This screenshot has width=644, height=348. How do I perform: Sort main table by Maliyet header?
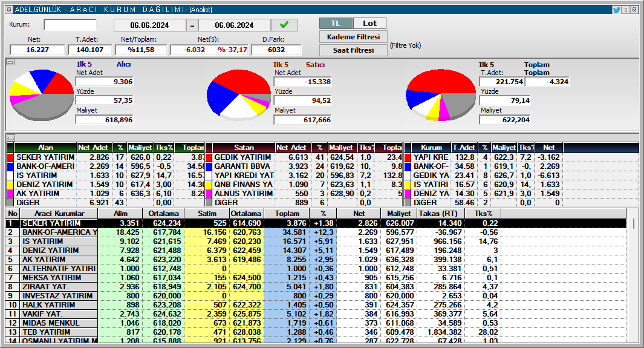click(x=399, y=214)
